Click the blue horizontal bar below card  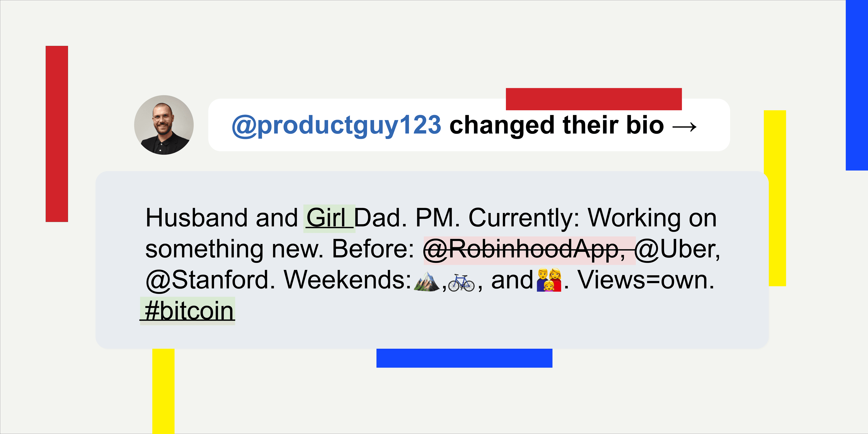point(464,358)
